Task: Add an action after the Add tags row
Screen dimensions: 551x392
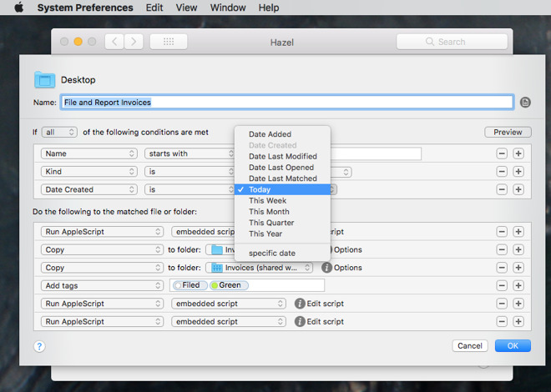Action: [x=518, y=285]
